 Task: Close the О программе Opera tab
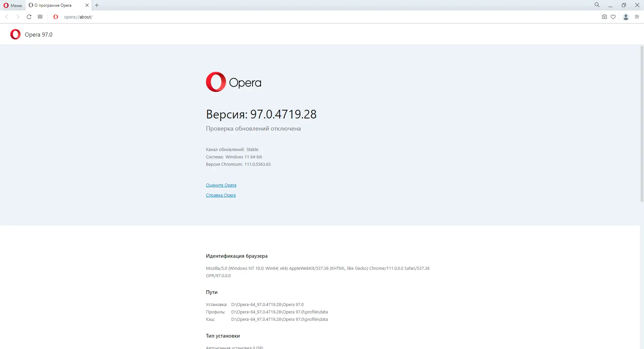87,5
